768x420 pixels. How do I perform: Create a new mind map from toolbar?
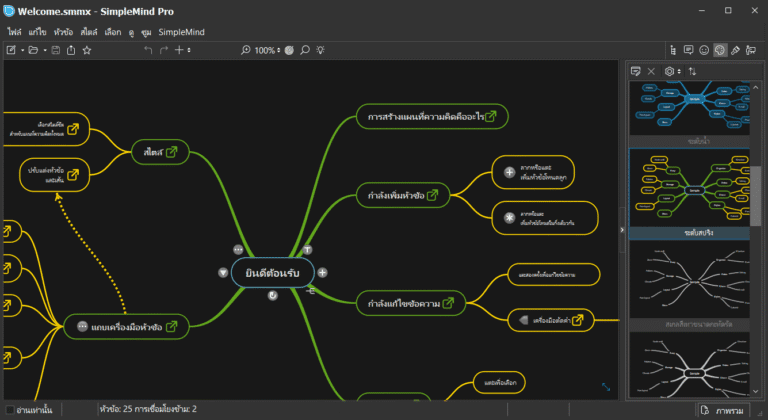11,50
